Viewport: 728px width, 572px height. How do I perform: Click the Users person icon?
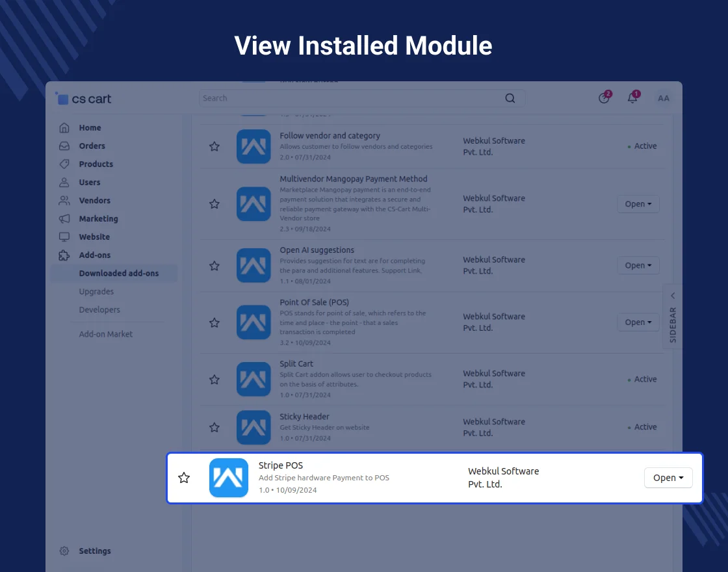(64, 182)
